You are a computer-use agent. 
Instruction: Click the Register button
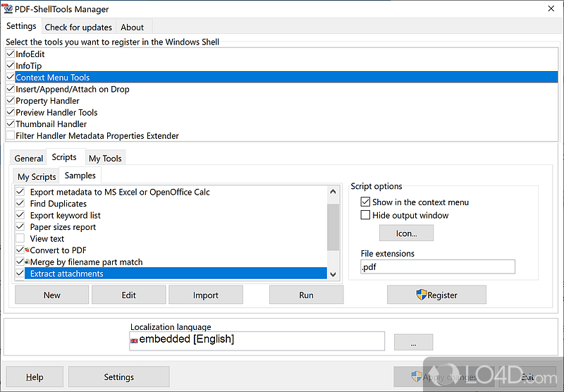(x=436, y=295)
